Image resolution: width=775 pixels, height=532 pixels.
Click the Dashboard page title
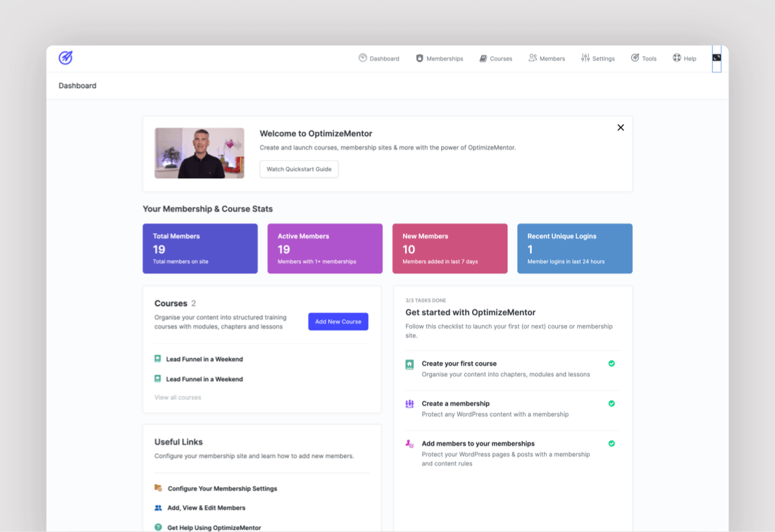click(x=77, y=85)
